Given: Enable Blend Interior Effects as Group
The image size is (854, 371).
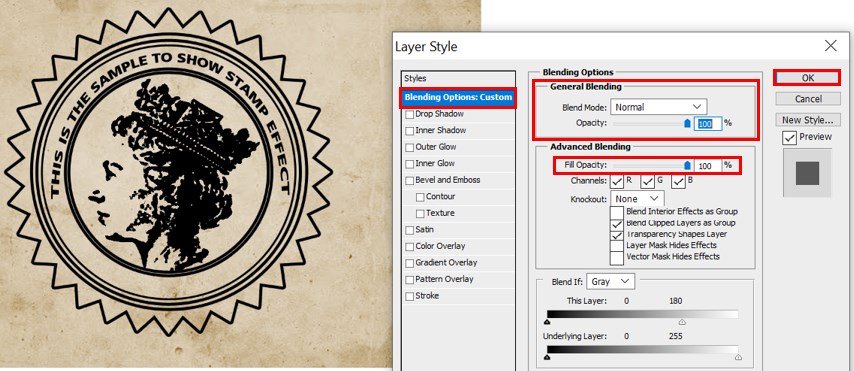Looking at the screenshot, I should click(x=617, y=212).
